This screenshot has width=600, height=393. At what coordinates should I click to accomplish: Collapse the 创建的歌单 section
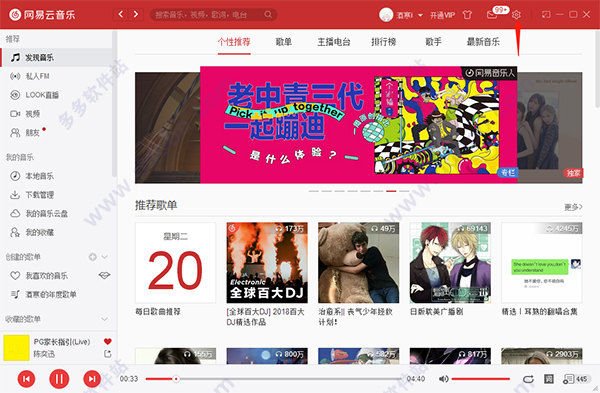(x=104, y=257)
